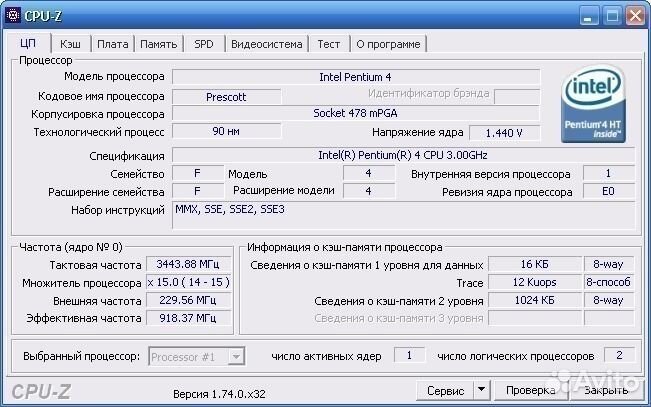Click the Сервис button

pos(445,391)
